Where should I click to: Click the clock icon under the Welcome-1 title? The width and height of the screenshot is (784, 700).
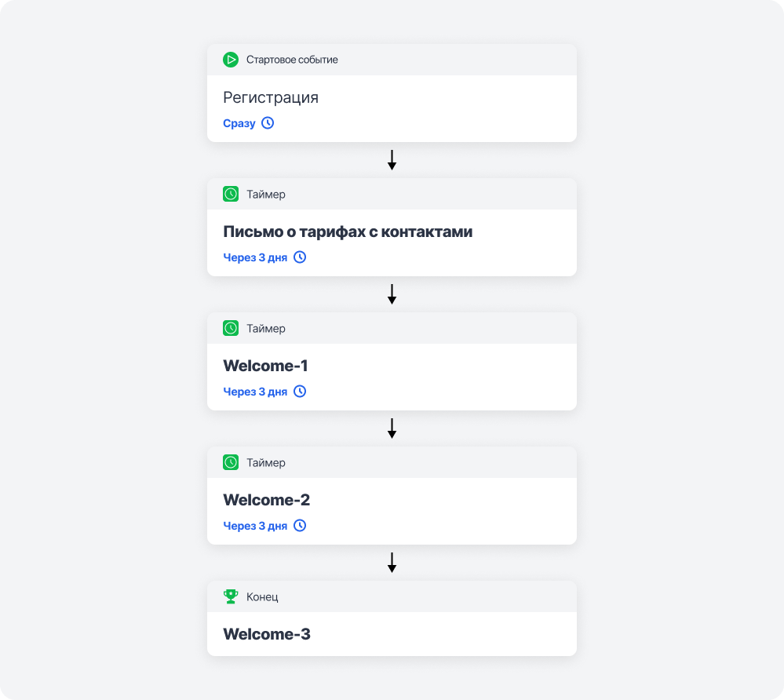click(x=300, y=392)
